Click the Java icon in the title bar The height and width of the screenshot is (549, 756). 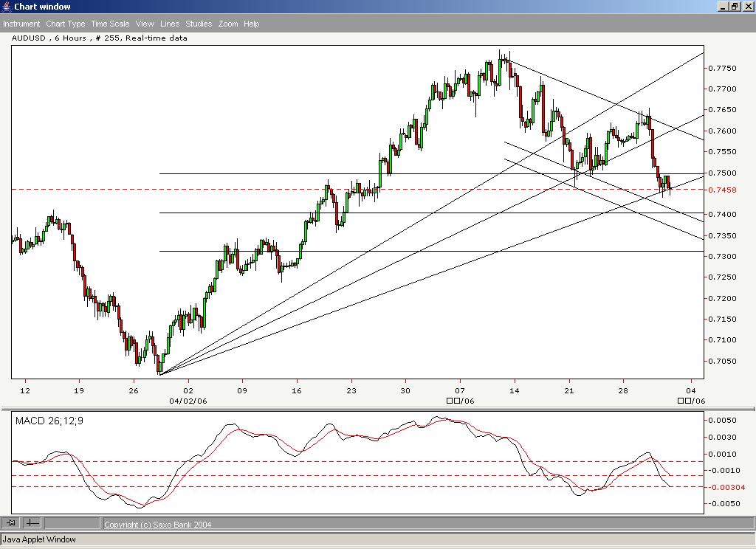click(x=6, y=6)
